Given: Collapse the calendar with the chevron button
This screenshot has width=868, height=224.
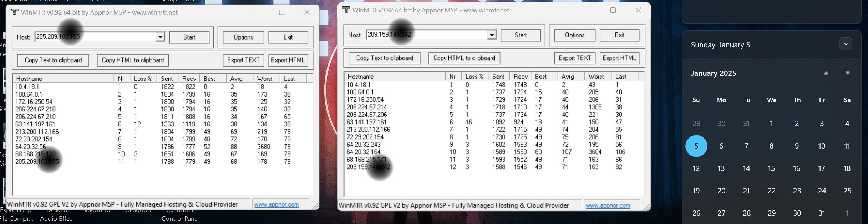Looking at the screenshot, I should click(x=846, y=44).
